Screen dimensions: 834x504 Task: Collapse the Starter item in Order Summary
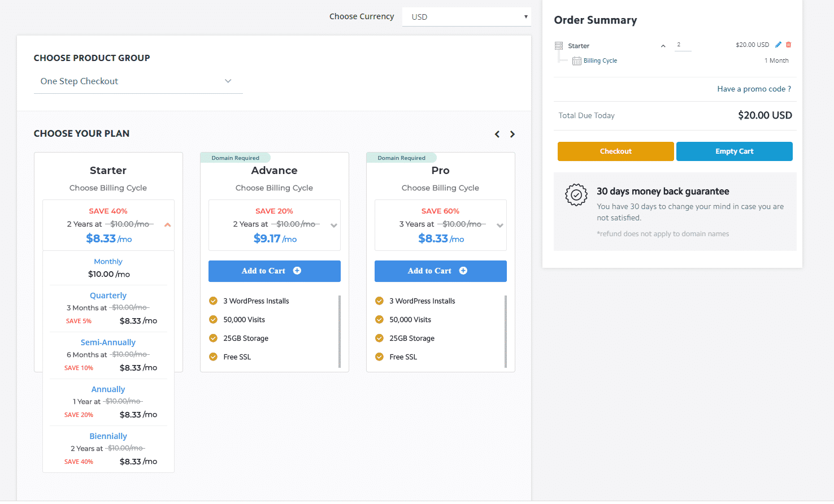663,46
